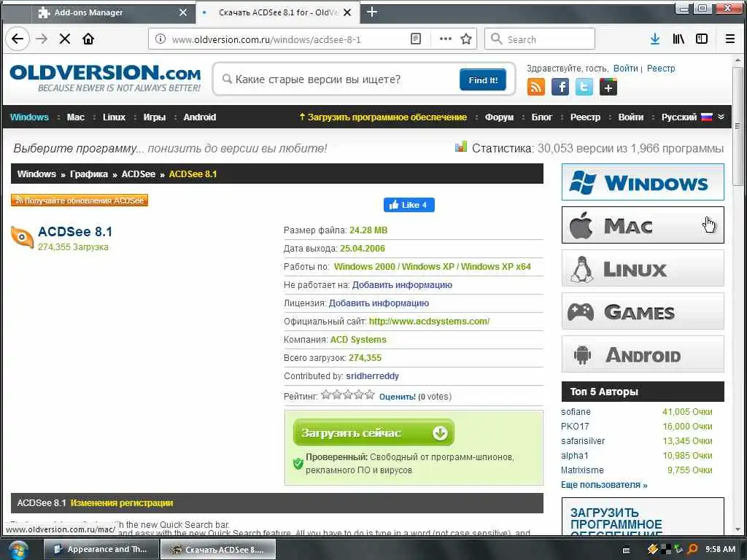Toggle reader view icon in address bar
The width and height of the screenshot is (747, 560).
click(x=415, y=39)
